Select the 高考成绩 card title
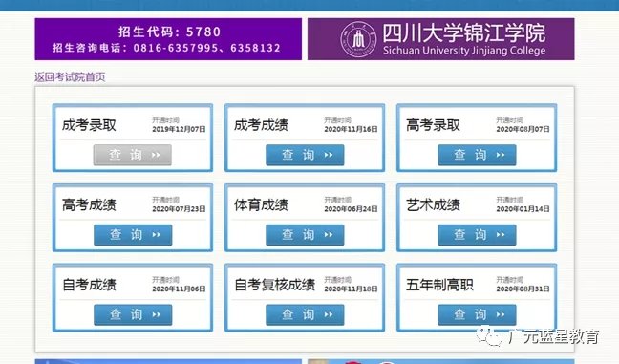Viewport: 619px width, 364px height. point(89,204)
